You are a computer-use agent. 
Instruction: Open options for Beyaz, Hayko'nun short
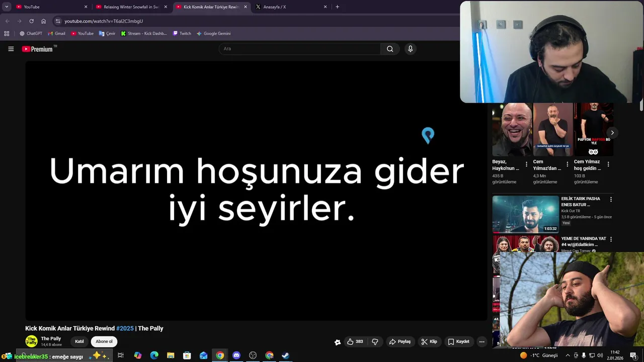(526, 164)
